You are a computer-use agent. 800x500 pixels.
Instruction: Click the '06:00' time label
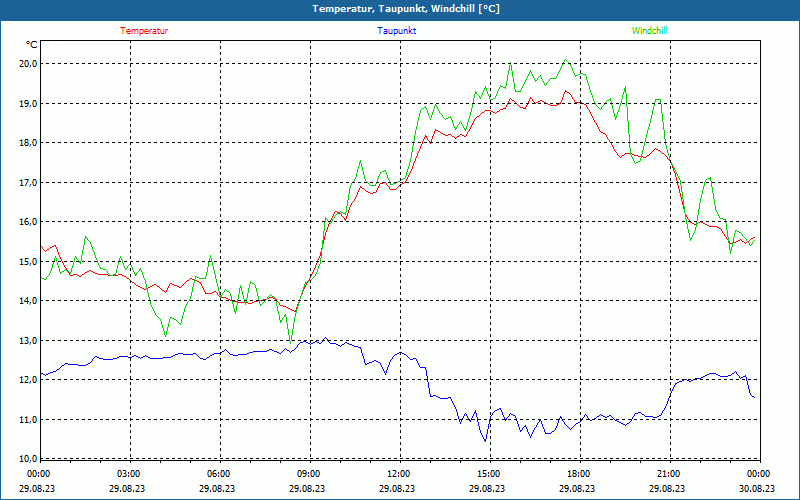pyautogui.click(x=218, y=474)
